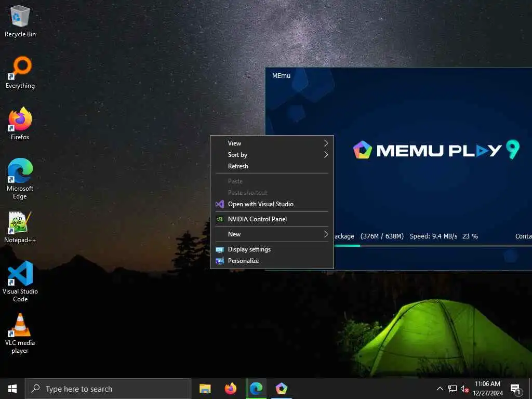Image resolution: width=532 pixels, height=399 pixels.
Task: Show hidden system tray icons
Action: (x=440, y=389)
